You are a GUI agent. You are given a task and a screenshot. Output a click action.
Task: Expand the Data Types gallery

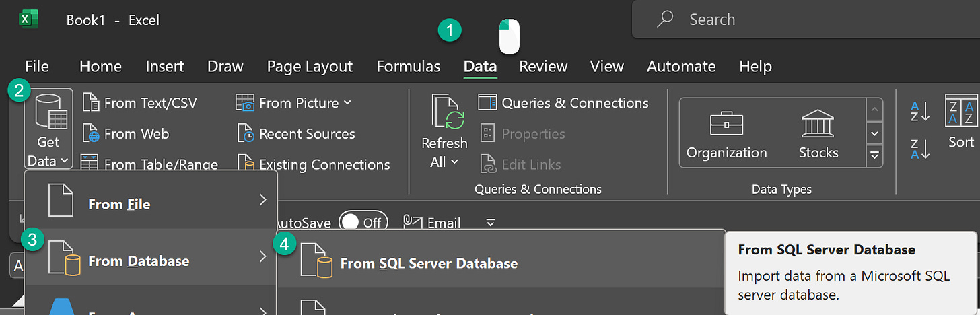[x=875, y=157]
